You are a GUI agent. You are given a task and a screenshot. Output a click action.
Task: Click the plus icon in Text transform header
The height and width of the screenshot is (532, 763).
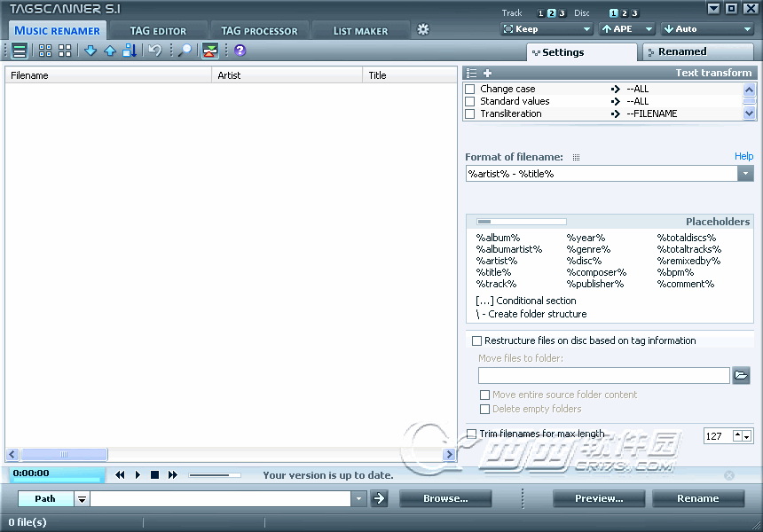(x=487, y=74)
